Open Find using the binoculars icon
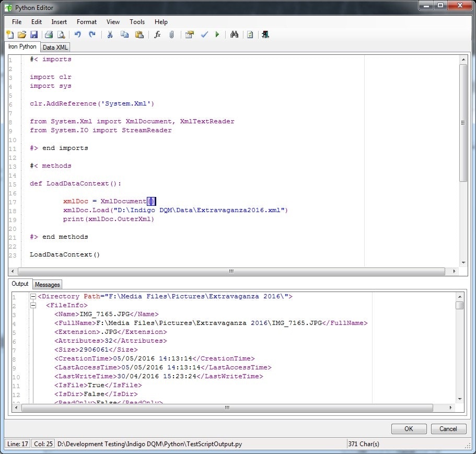The width and height of the screenshot is (476, 454). 234,34
